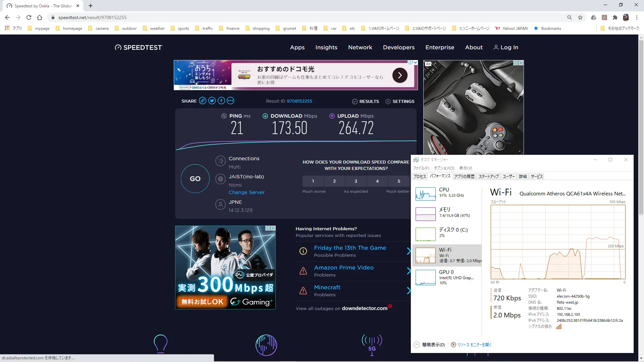Switch to Task Manager Startup tab

pyautogui.click(x=488, y=176)
